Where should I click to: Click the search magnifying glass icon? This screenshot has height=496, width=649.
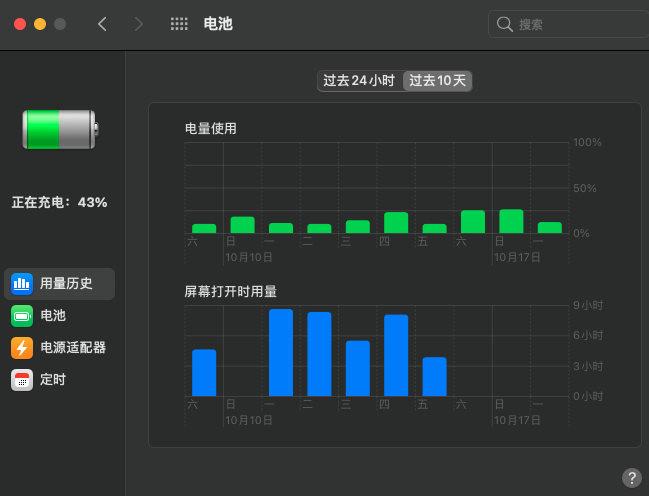pos(505,24)
